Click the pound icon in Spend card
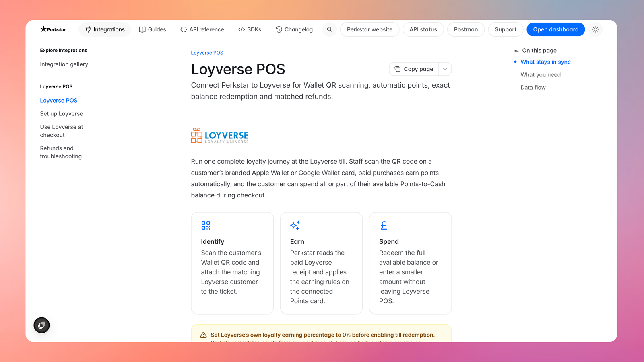Viewport: 644px width, 362px height. [x=384, y=225]
